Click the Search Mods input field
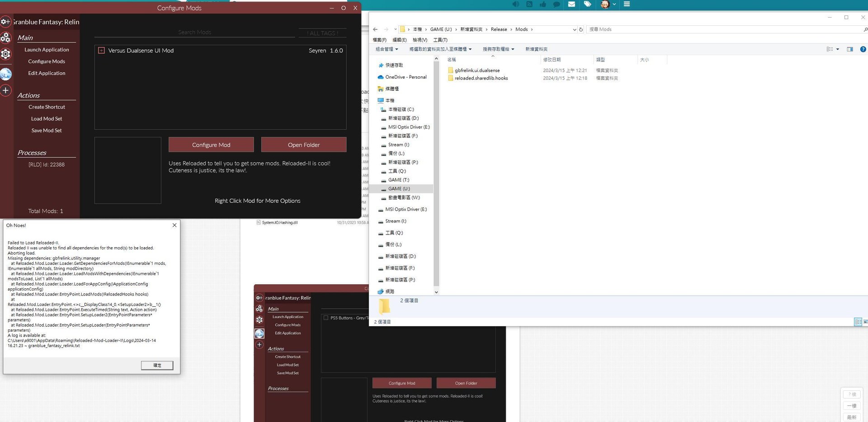The height and width of the screenshot is (422, 868). pos(194,32)
